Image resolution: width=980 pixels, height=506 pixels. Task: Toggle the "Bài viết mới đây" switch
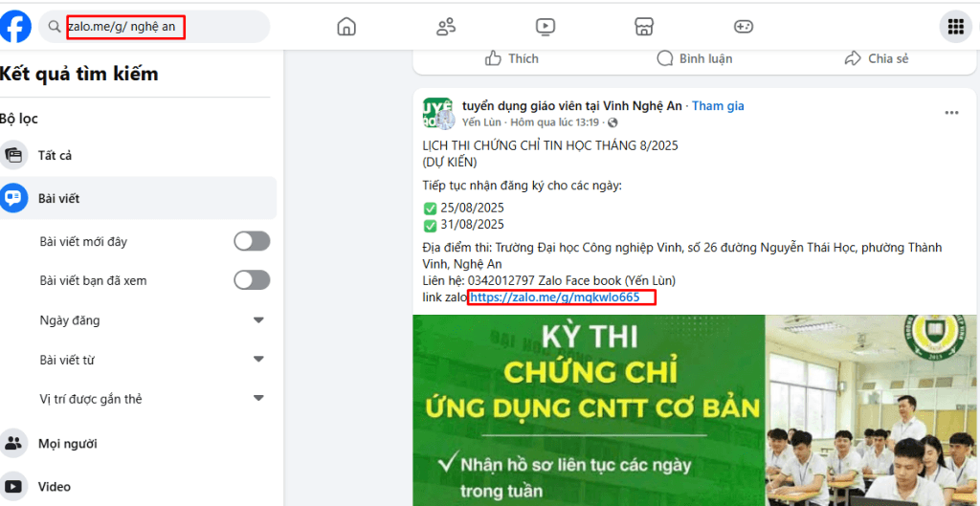point(252,241)
